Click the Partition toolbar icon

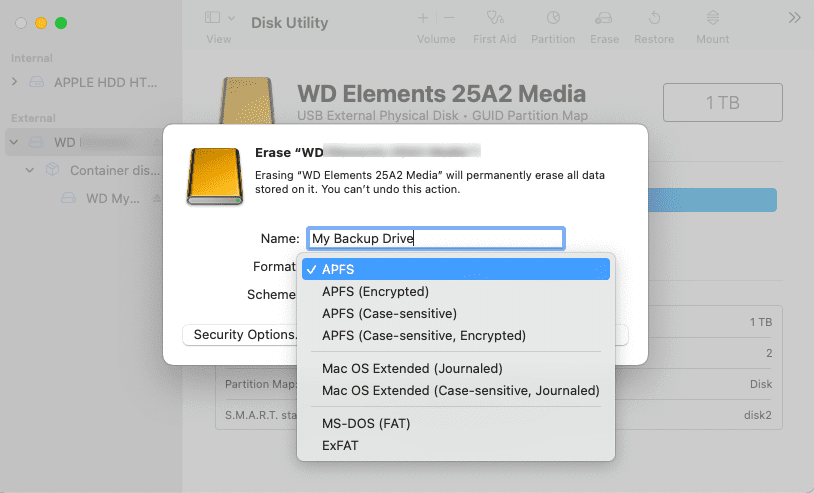point(553,18)
